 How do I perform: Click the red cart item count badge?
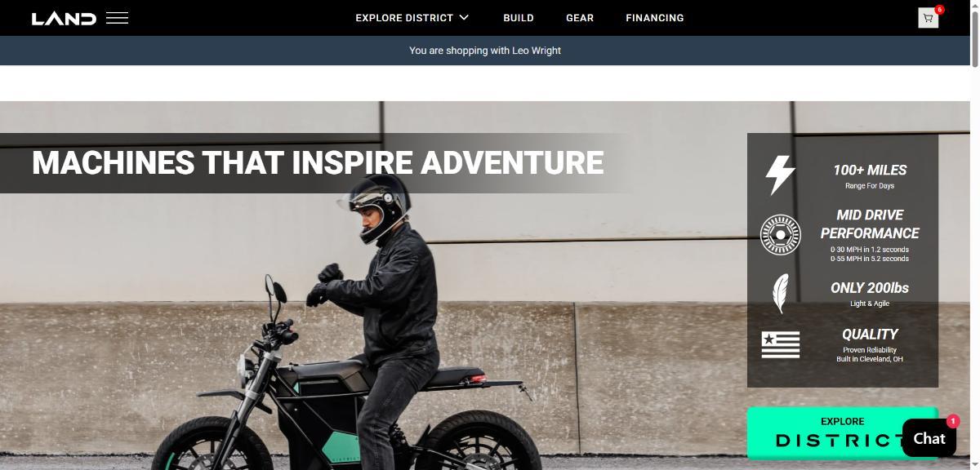(939, 10)
